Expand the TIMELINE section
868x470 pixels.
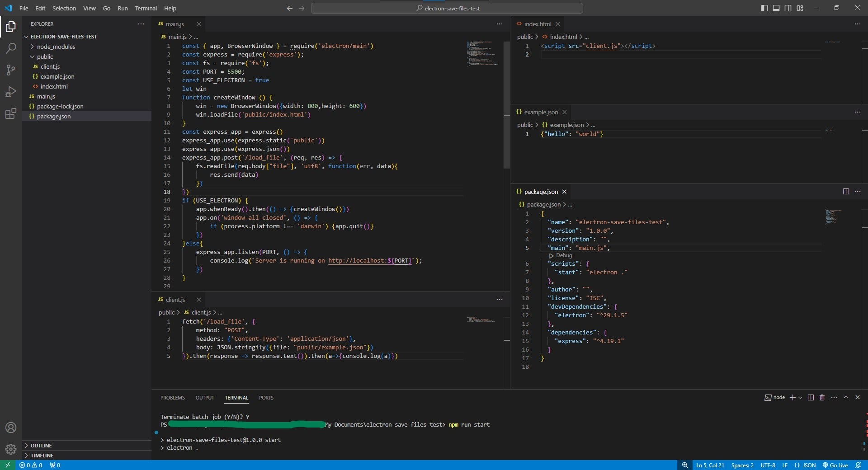[42, 456]
